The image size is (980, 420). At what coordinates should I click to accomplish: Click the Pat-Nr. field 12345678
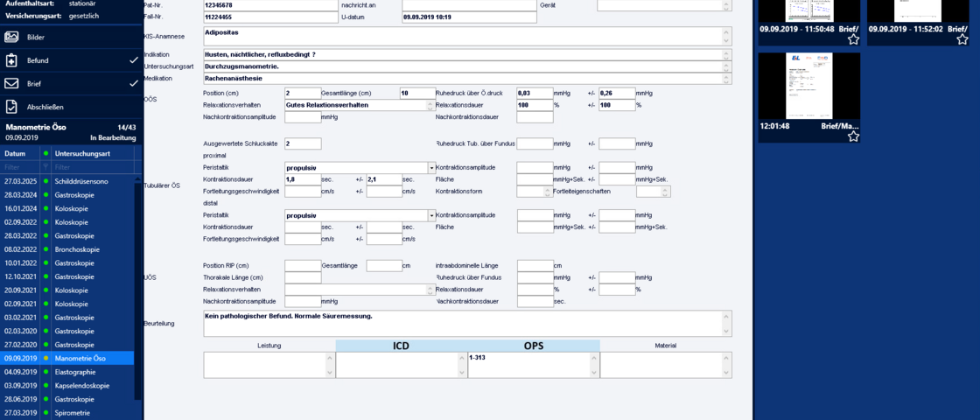(x=270, y=5)
